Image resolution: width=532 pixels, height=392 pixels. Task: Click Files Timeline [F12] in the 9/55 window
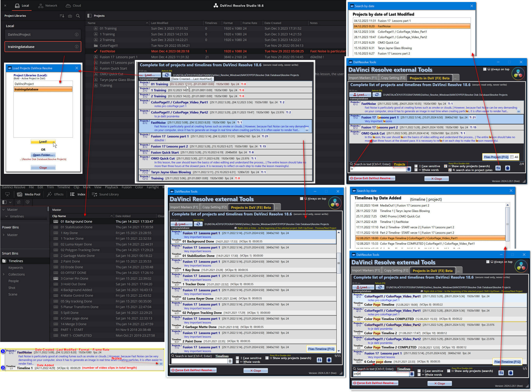(x=321, y=349)
